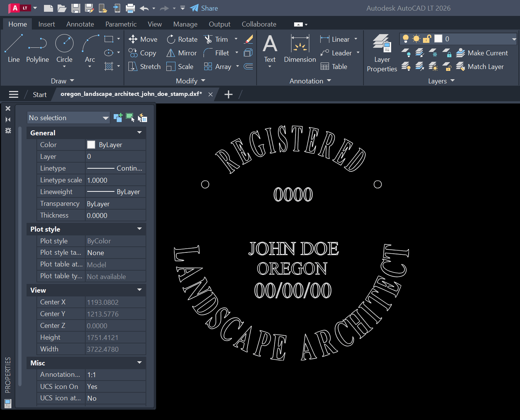Select the Dimension tool
The height and width of the screenshot is (420, 520).
[x=300, y=49]
